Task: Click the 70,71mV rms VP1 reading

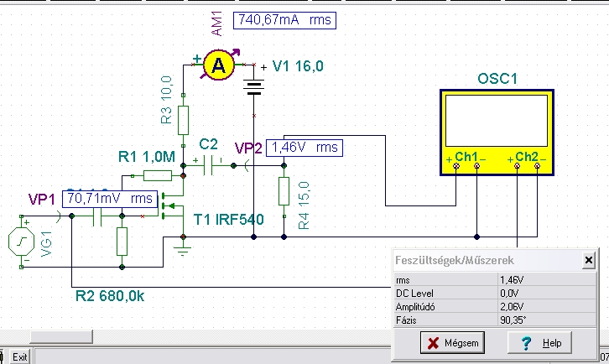Action: (x=110, y=199)
